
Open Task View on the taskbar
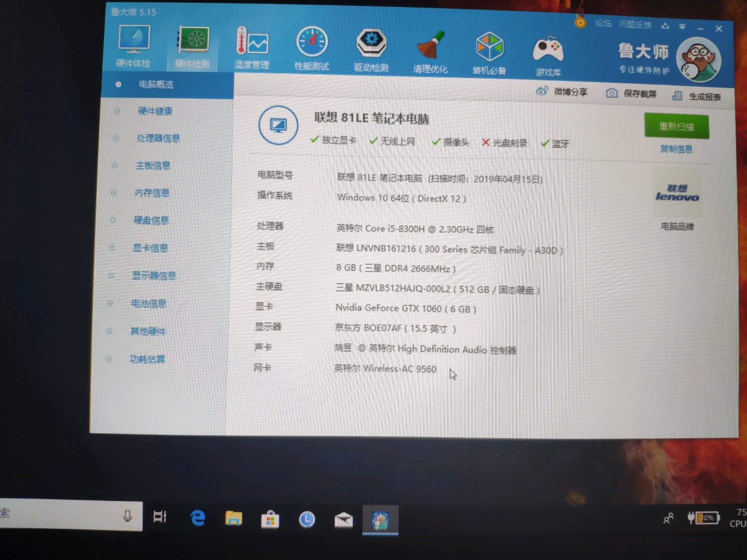click(160, 517)
